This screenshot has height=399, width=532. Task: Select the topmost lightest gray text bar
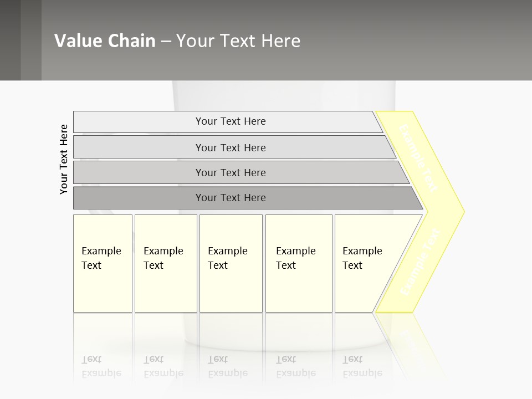[x=231, y=121]
